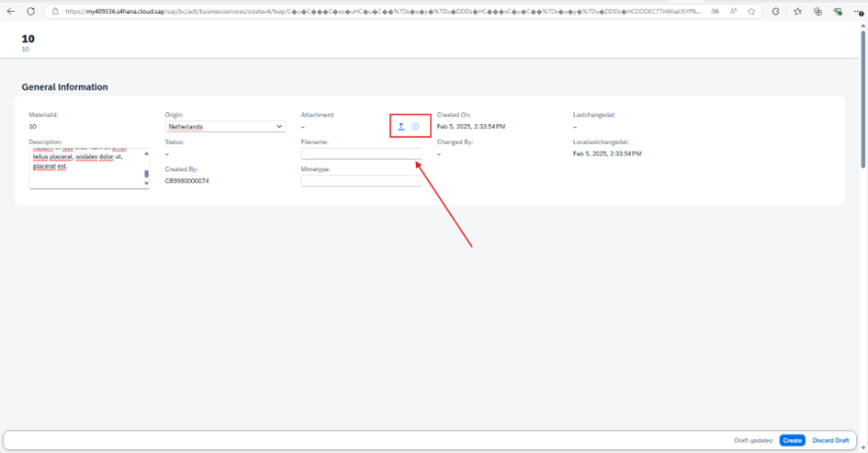Screen dimensions: 868x453
Task: Click the Discard Draft button
Action: [830, 440]
